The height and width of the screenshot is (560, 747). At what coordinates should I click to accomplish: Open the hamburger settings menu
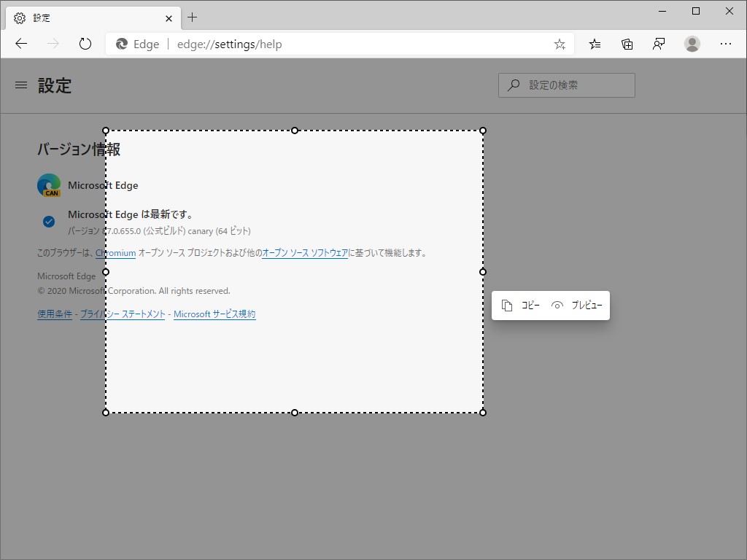tap(21, 85)
